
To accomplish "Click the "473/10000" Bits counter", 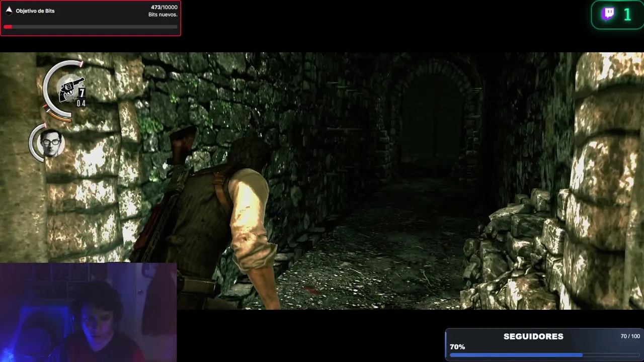I will [164, 8].
